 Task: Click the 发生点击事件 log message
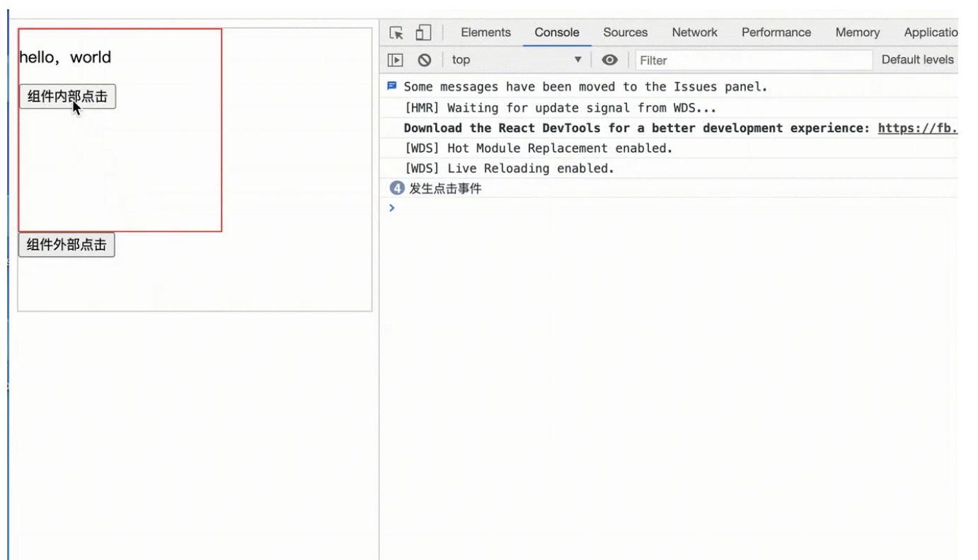(x=446, y=189)
